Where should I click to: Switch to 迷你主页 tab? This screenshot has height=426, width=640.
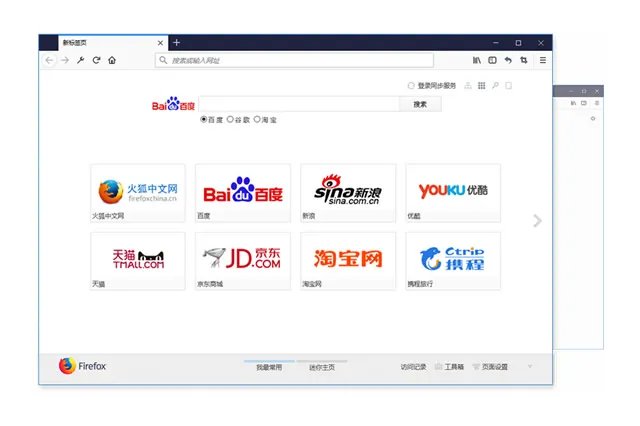pyautogui.click(x=322, y=367)
